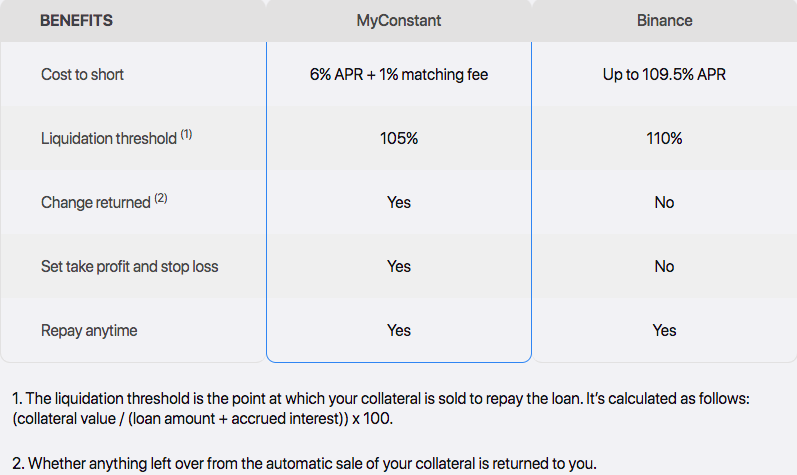This screenshot has width=797, height=475.
Task: Click the Up to 109.5% APR cell
Action: 664,75
